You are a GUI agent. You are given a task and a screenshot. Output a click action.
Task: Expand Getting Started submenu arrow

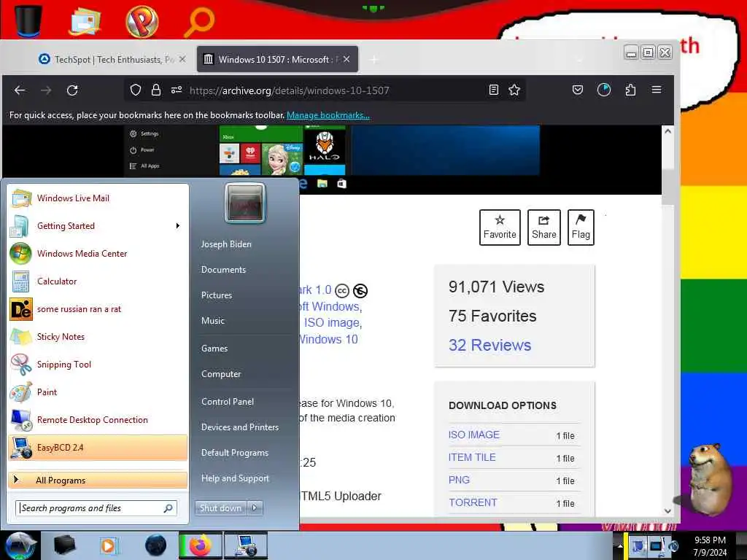[178, 226]
